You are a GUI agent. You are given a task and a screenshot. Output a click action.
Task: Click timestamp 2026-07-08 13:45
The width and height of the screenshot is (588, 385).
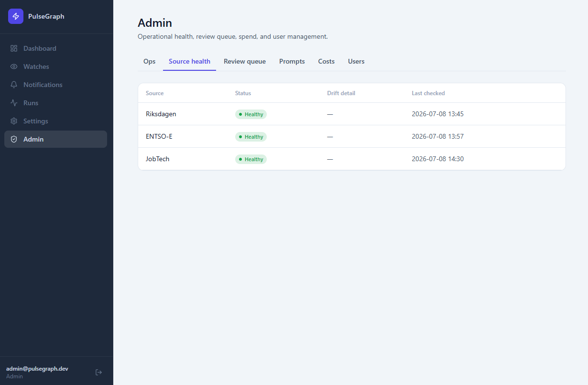pyautogui.click(x=438, y=114)
